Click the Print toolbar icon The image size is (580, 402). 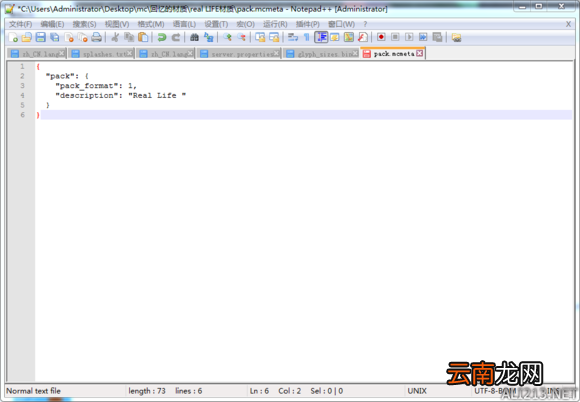(97, 37)
